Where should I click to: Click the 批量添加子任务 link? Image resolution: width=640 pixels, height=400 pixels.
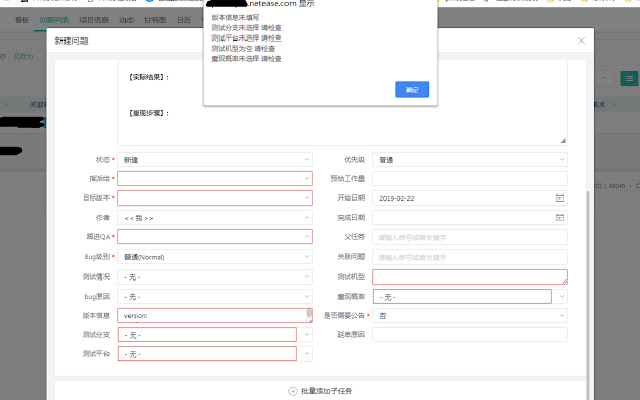tap(326, 391)
